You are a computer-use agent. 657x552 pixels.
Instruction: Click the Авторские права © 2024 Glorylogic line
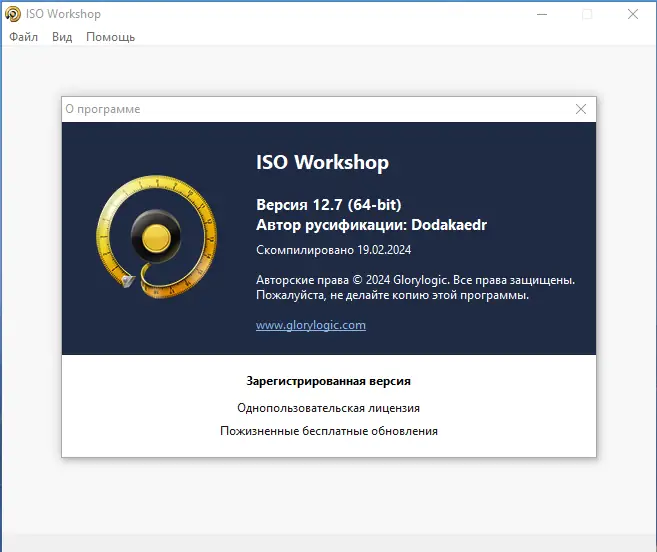416,280
